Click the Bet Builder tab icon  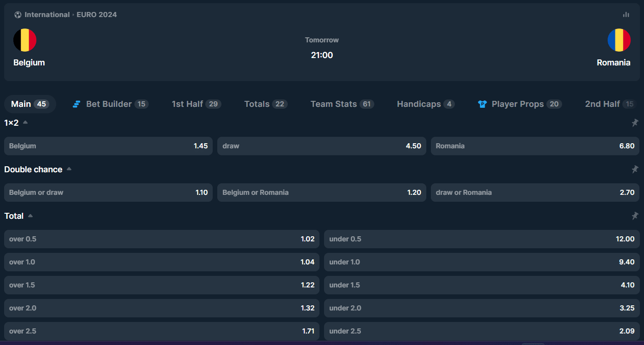(77, 104)
